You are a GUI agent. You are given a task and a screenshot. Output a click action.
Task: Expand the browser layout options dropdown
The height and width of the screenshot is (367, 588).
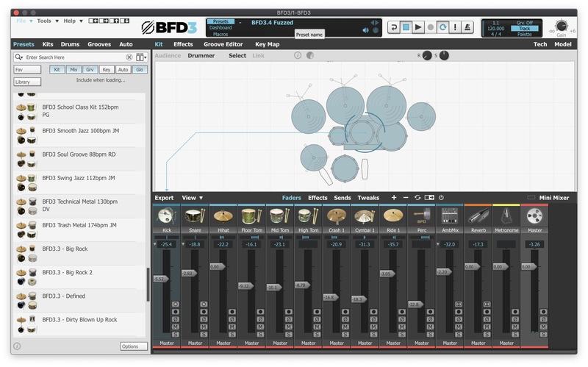[140, 57]
